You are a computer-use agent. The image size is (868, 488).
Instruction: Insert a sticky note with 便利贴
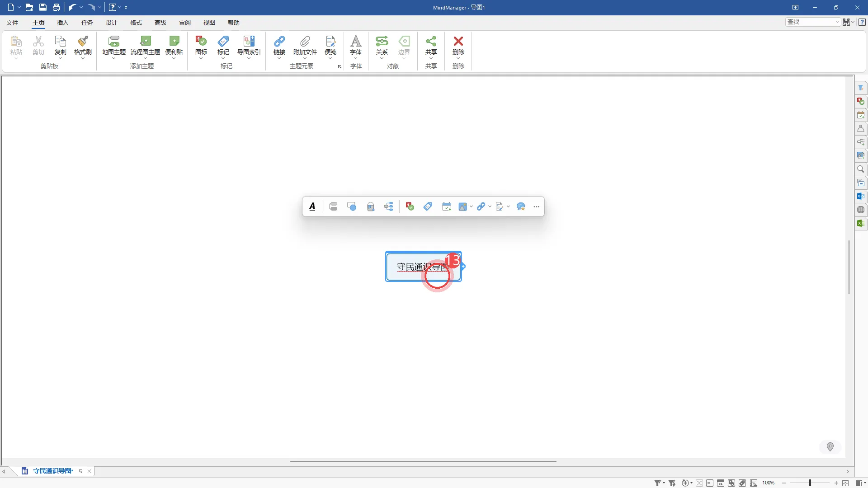(174, 45)
